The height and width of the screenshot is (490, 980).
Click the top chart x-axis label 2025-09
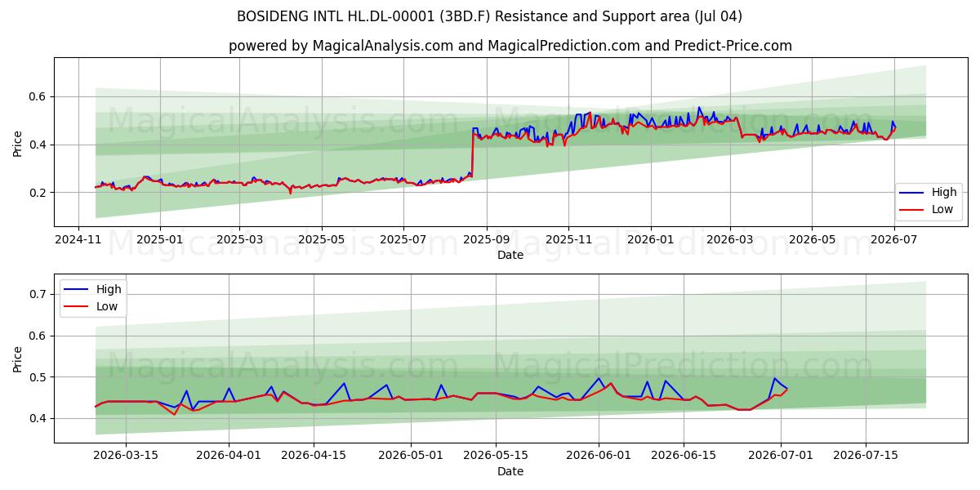(487, 240)
